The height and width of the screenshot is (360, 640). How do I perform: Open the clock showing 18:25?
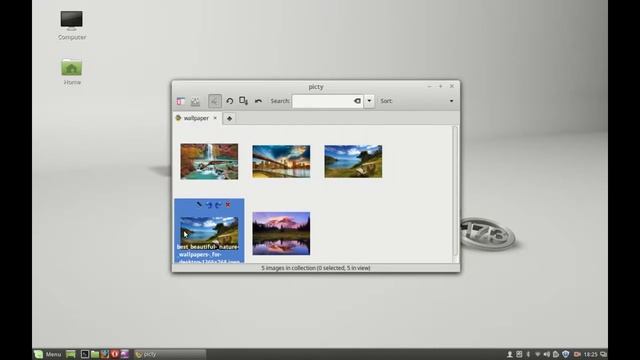[591, 354]
